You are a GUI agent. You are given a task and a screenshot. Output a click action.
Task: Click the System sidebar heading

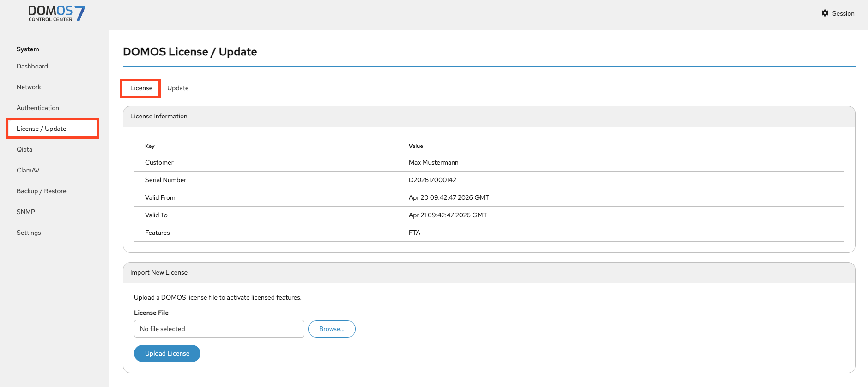click(x=28, y=49)
